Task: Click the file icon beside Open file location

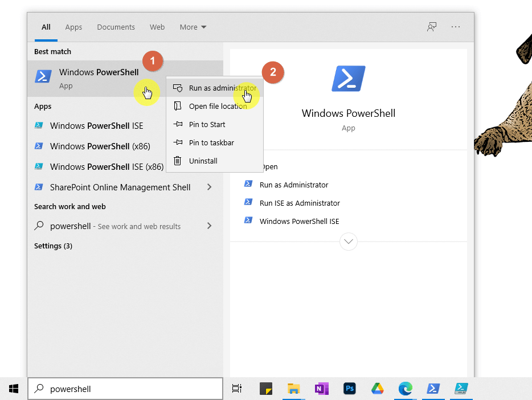Action: tap(178, 106)
